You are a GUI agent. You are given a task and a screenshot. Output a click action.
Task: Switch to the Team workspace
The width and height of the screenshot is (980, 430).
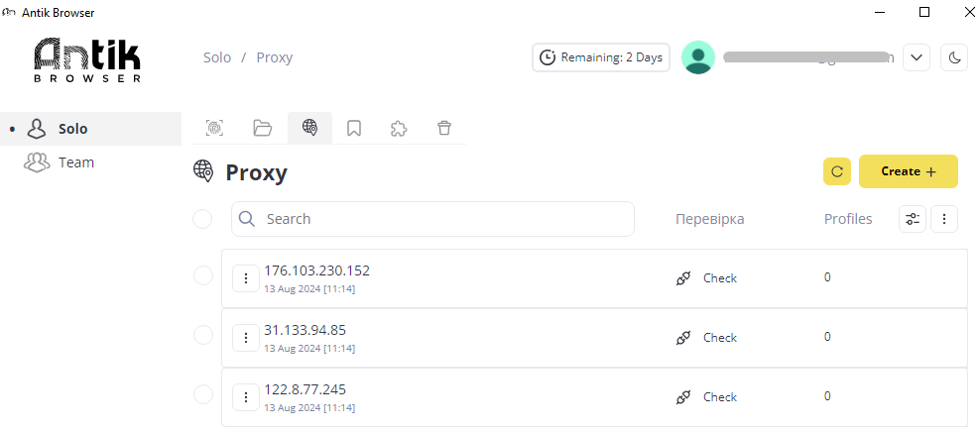click(90, 162)
